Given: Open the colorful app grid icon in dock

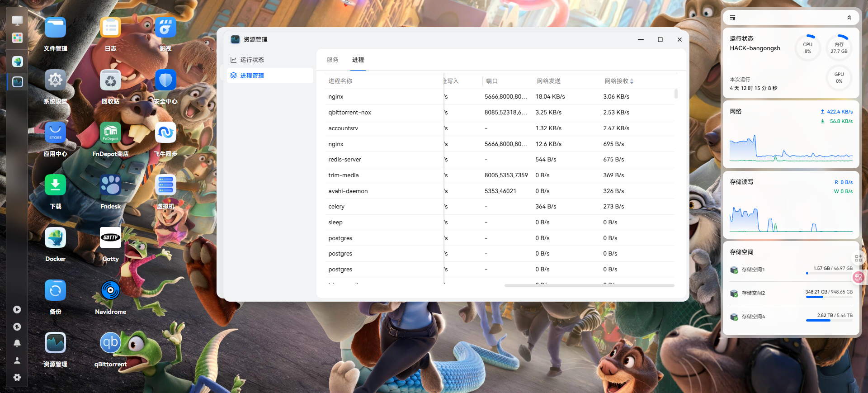Looking at the screenshot, I should [x=17, y=38].
